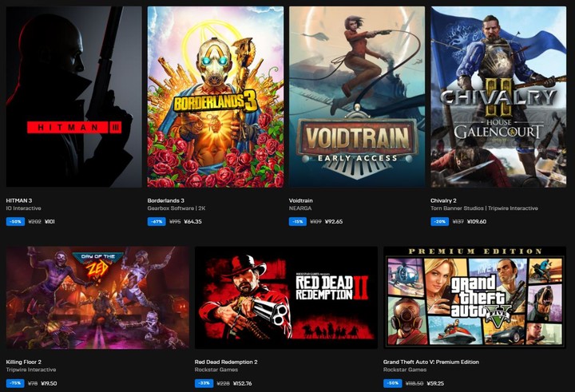Open the HITMAN 3 cover art
This screenshot has width=575, height=392.
(73, 97)
